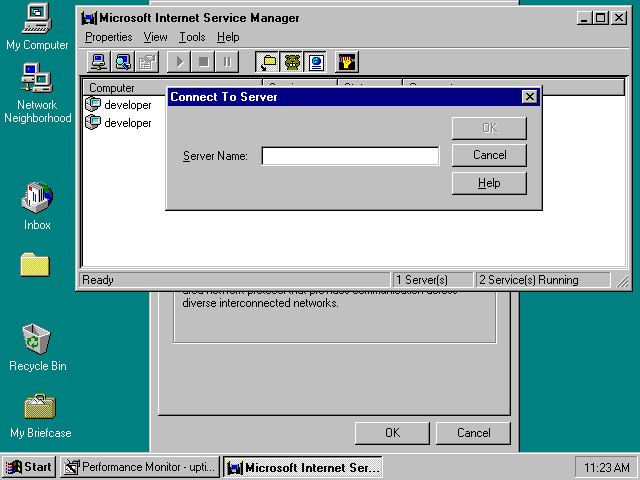This screenshot has height=480, width=640.
Task: Select the My Computer desktop icon
Action: (x=37, y=27)
